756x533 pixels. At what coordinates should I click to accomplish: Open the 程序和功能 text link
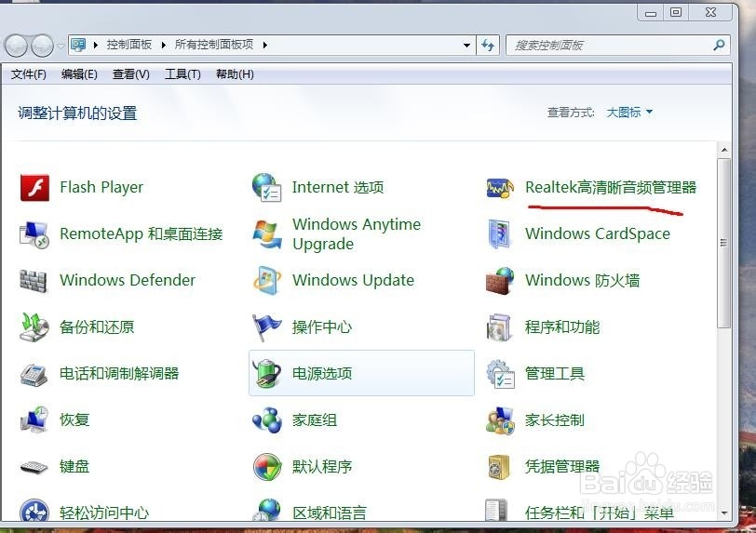click(x=562, y=327)
